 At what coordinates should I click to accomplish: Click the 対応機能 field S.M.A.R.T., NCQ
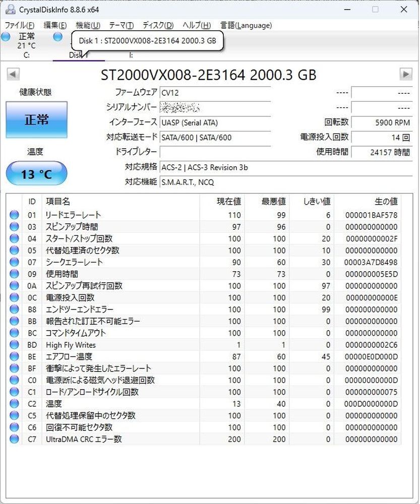click(x=286, y=182)
